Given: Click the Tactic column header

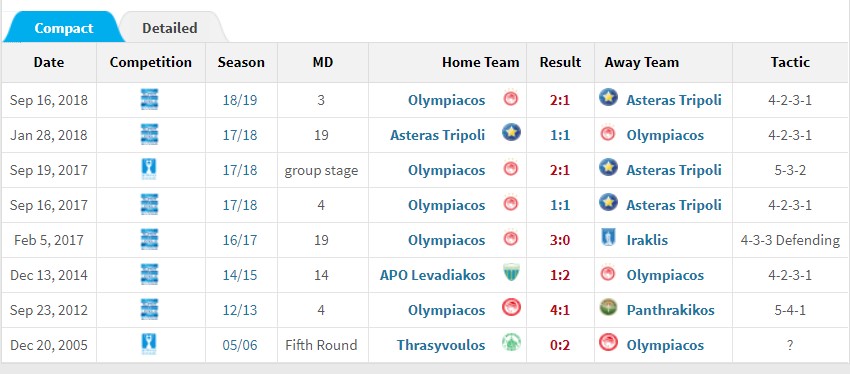Looking at the screenshot, I should (x=790, y=62).
